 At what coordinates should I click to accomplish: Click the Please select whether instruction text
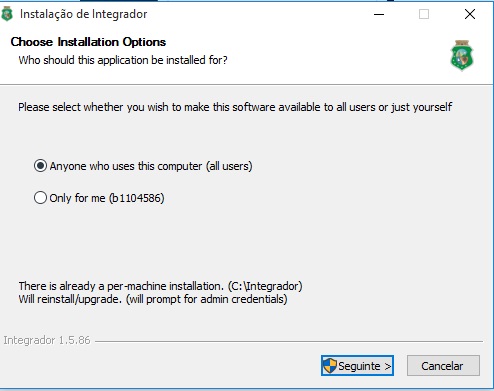pos(235,107)
